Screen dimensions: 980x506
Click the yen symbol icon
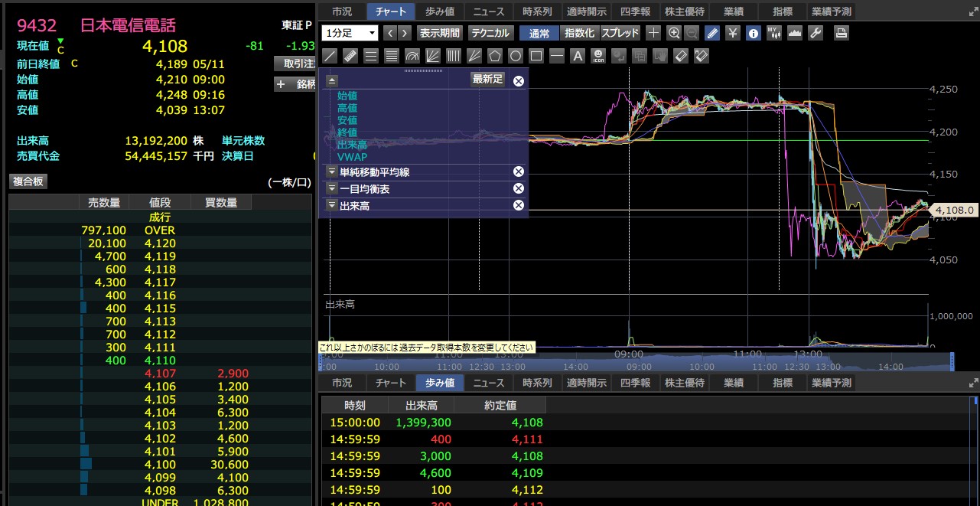tap(733, 33)
